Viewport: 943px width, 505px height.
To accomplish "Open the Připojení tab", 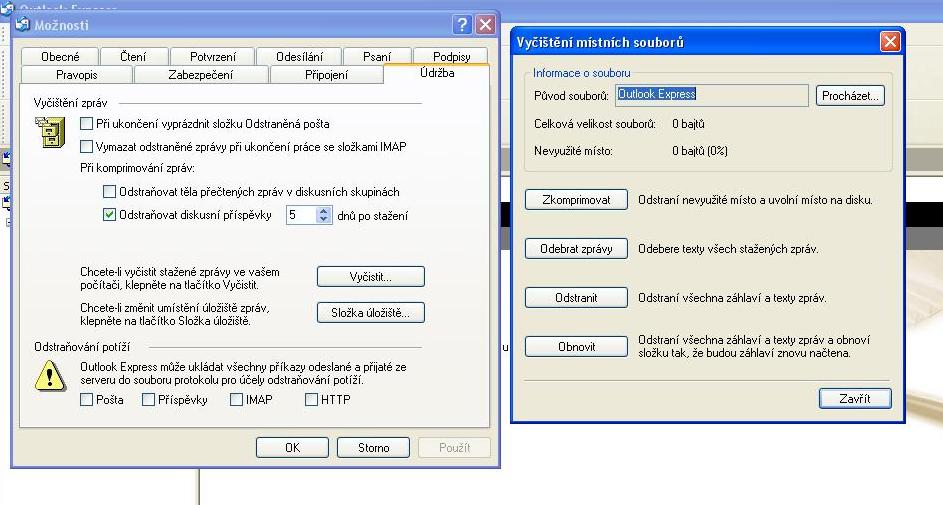I will coord(327,75).
